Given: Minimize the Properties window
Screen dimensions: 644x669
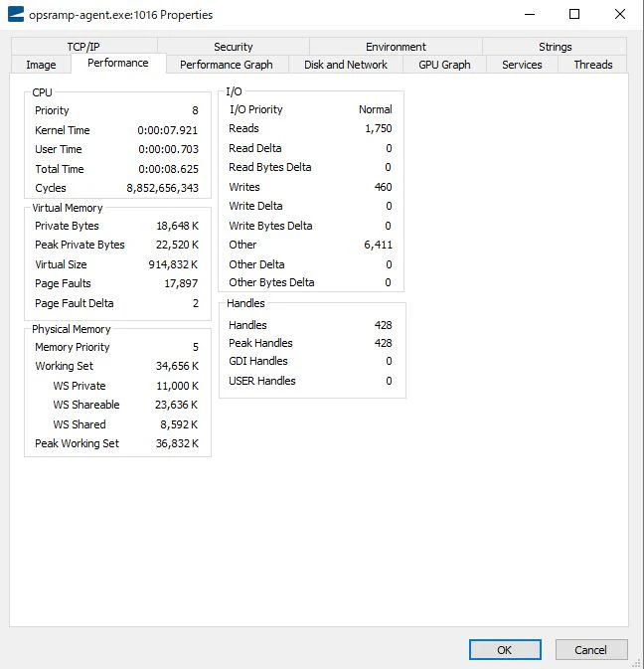Looking at the screenshot, I should (530, 14).
